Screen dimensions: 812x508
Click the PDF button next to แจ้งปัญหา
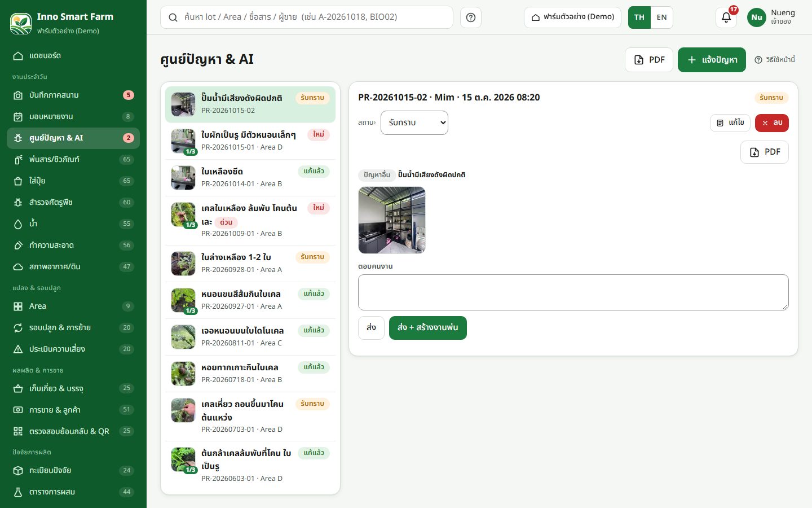649,60
